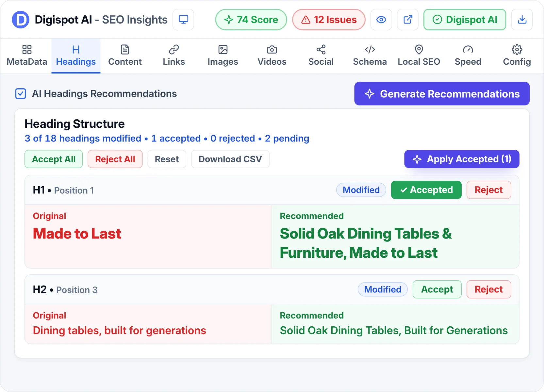Select the Headings tab
Viewport: 544px width, 392px height.
pyautogui.click(x=76, y=56)
